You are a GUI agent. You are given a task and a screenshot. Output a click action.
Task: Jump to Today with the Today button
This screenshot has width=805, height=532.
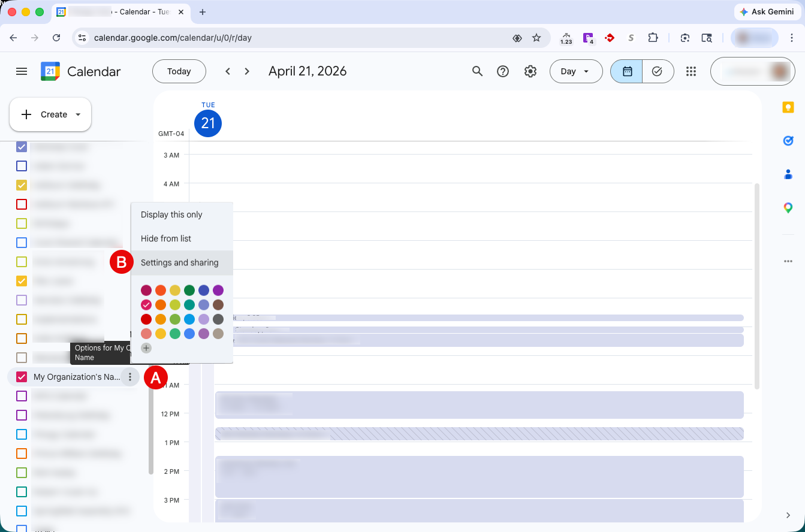pos(179,71)
